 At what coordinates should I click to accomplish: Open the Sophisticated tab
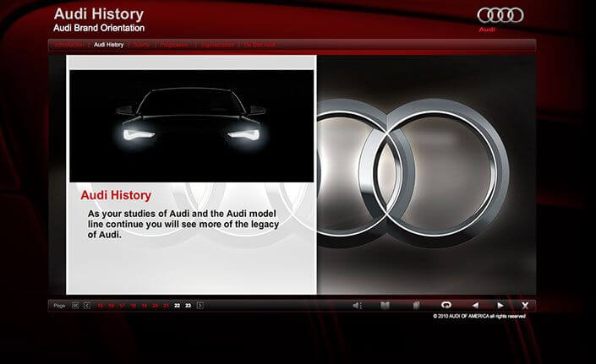pos(217,45)
